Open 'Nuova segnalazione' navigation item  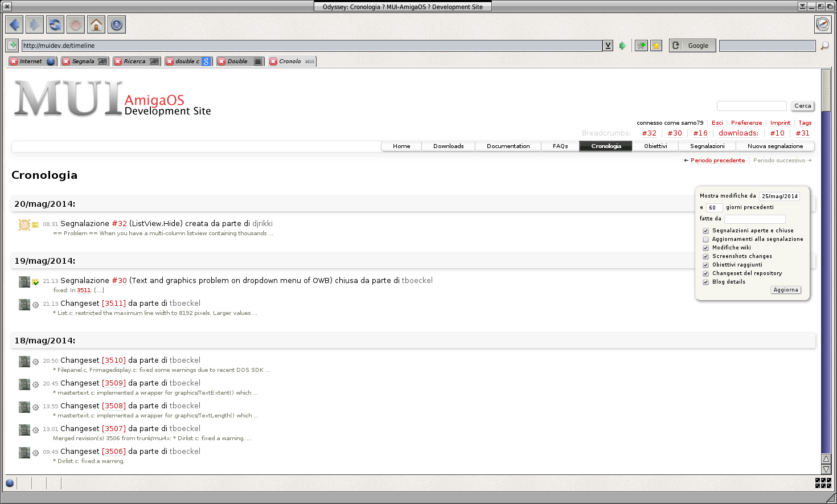pyautogui.click(x=775, y=146)
